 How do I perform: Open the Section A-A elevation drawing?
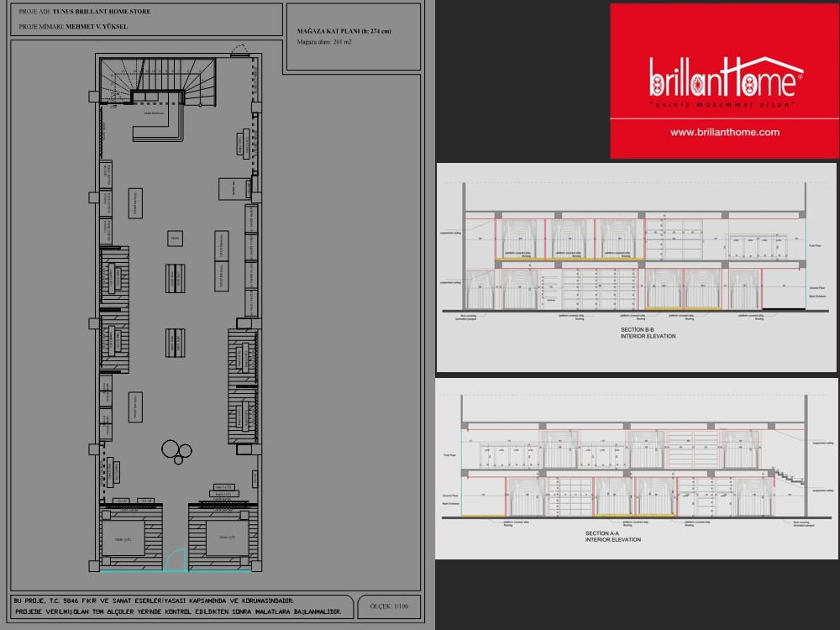tap(637, 469)
